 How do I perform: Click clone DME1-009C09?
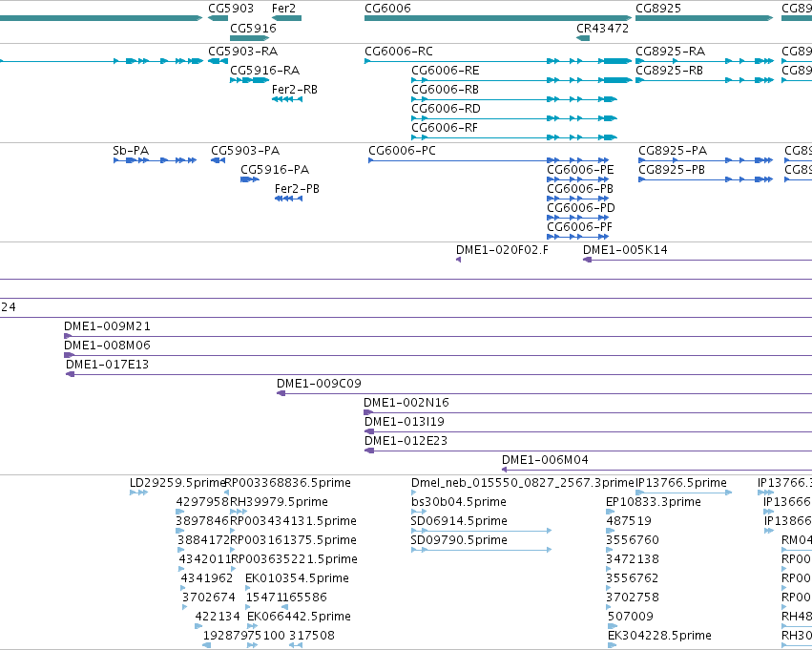coord(319,384)
